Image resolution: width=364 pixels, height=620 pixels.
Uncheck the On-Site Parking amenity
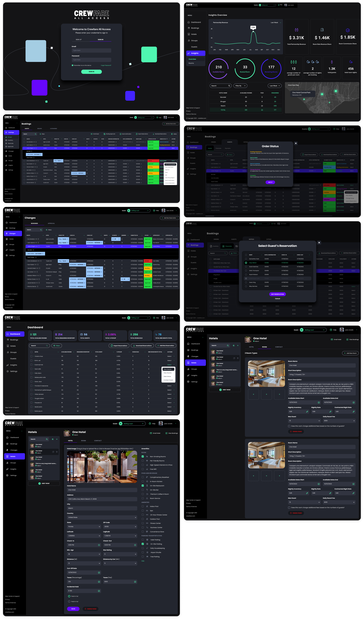point(143,544)
